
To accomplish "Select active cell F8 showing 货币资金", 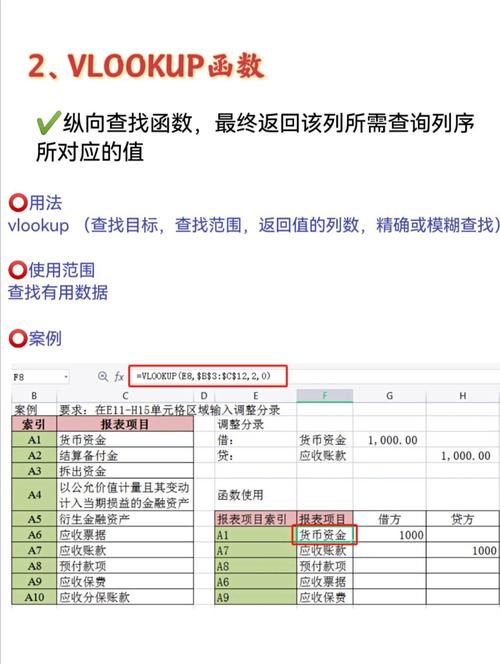I will tap(325, 534).
